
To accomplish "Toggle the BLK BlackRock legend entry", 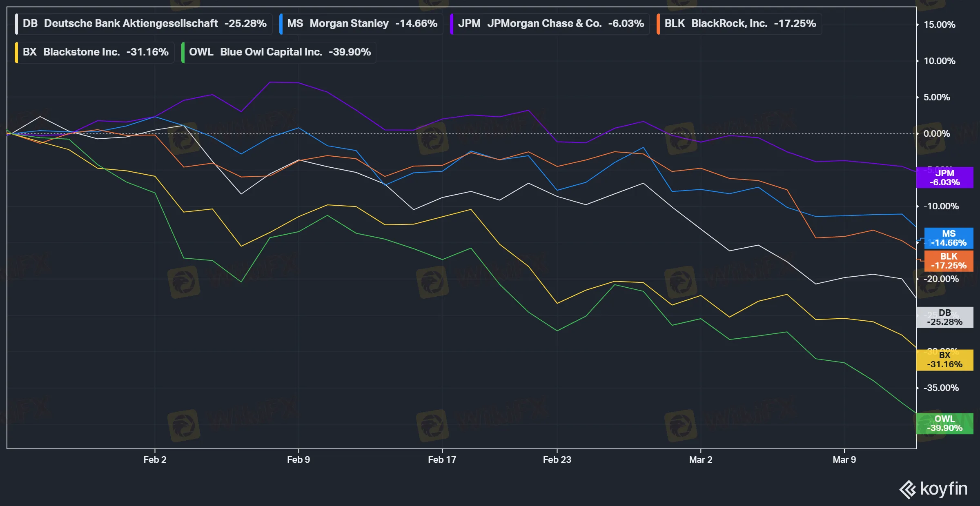I will 739,24.
